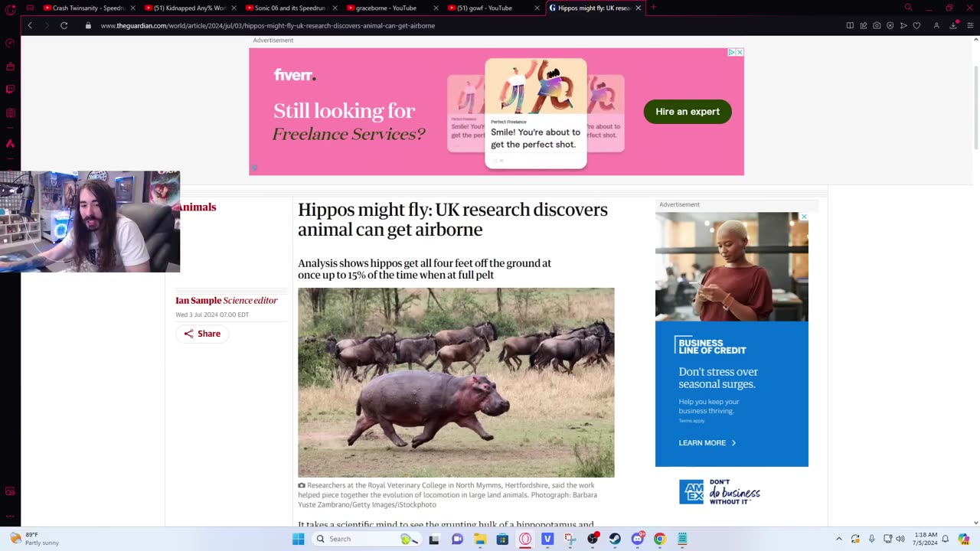This screenshot has height=551, width=980.
Task: Close the Hippos might fly tab
Action: [638, 8]
